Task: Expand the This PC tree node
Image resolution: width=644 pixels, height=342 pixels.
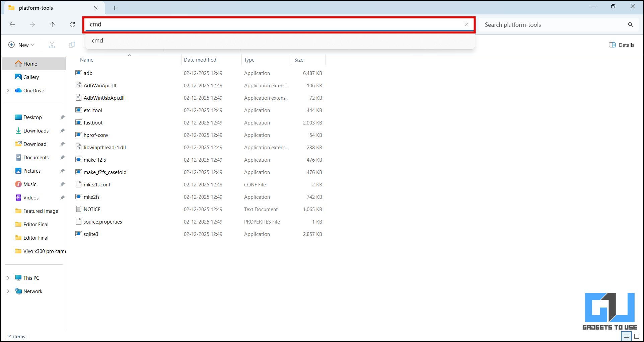Action: [8, 278]
